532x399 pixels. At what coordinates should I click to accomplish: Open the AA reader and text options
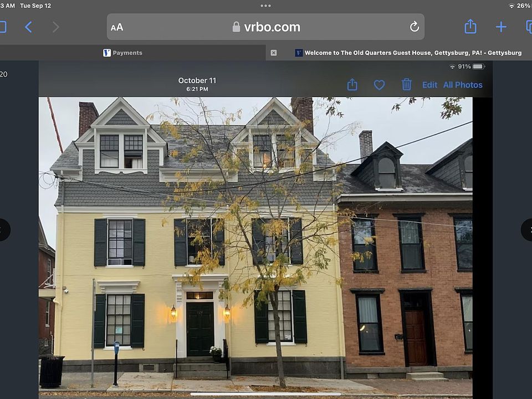pyautogui.click(x=117, y=27)
